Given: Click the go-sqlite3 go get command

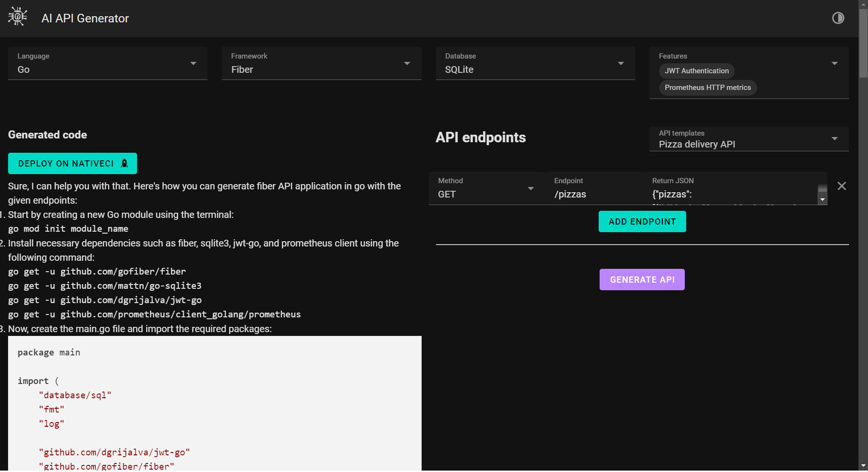Looking at the screenshot, I should (105, 286).
